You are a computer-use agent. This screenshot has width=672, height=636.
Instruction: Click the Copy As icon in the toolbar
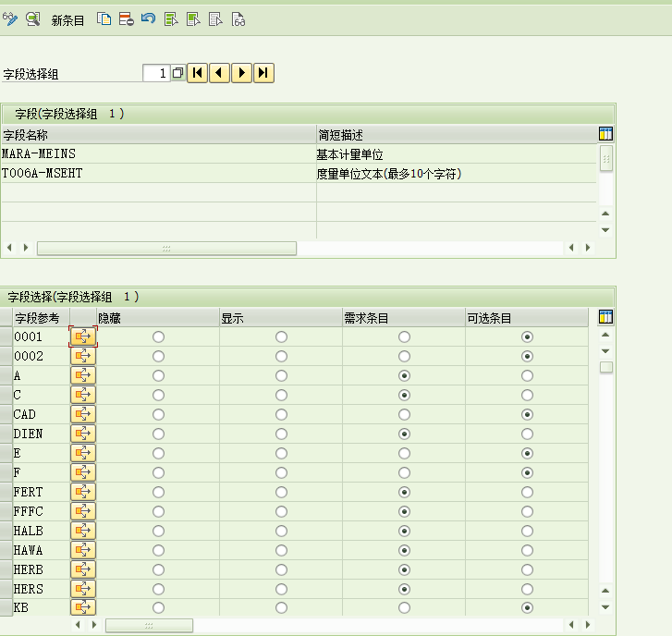[104, 18]
